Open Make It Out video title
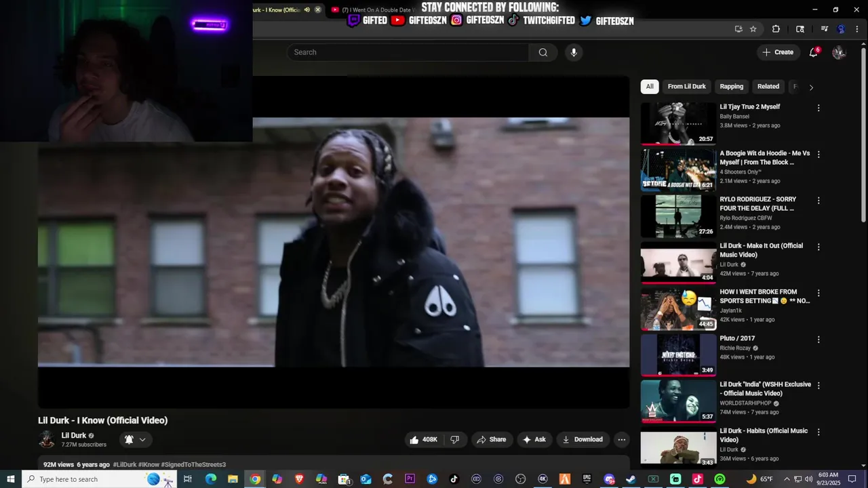This screenshot has height=488, width=868. point(761,250)
